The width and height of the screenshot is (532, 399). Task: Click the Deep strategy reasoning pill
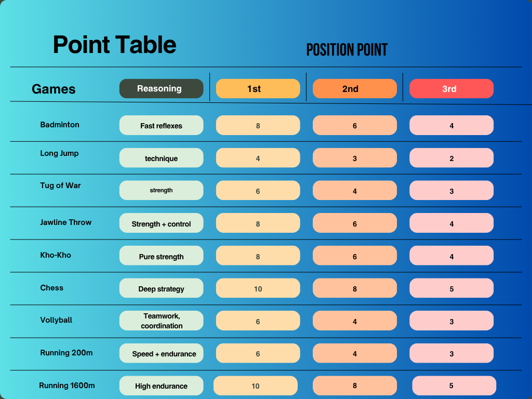[x=161, y=288]
